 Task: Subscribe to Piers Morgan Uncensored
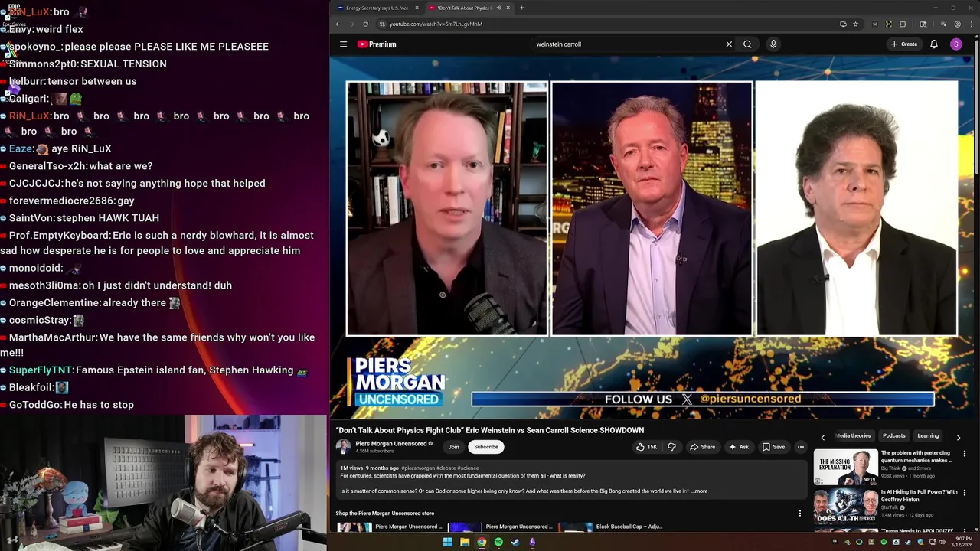[x=485, y=447]
